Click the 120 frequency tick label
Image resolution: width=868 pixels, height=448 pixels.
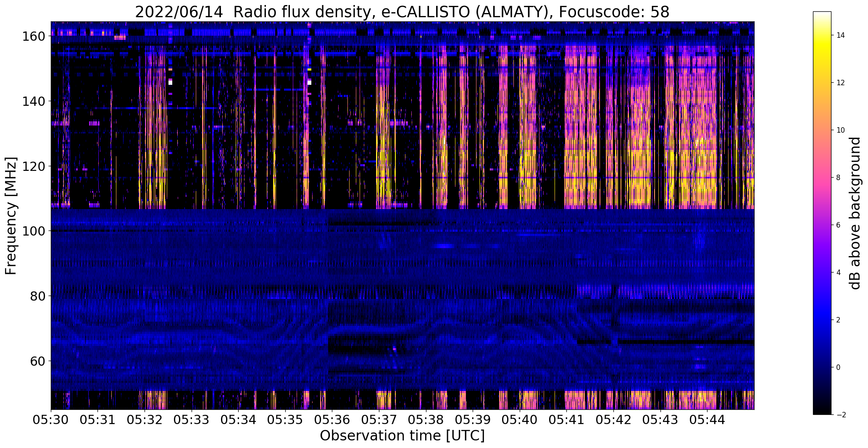tap(34, 166)
